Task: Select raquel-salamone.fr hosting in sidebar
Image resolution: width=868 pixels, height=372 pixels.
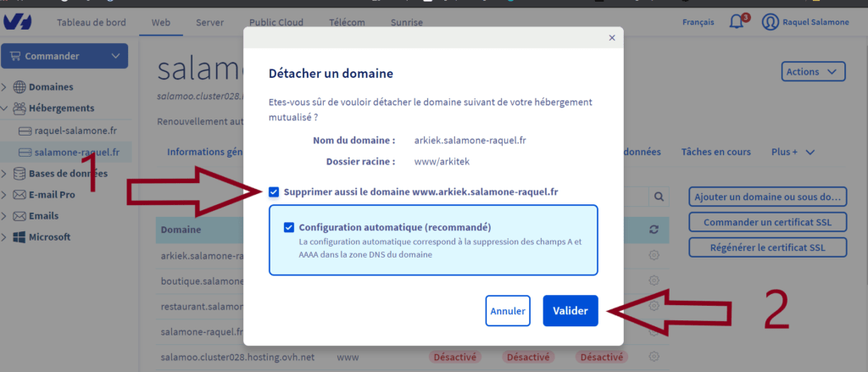Action: coord(76,131)
